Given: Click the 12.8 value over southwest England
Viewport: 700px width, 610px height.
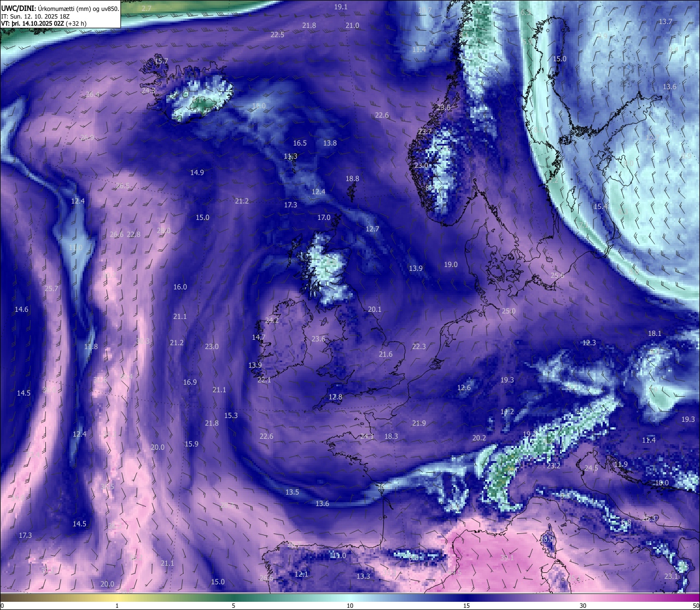Looking at the screenshot, I should [x=335, y=397].
